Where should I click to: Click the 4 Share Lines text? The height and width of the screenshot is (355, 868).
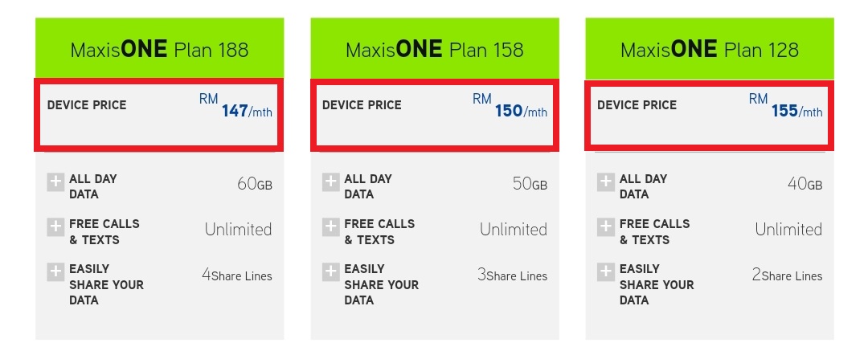pos(237,275)
